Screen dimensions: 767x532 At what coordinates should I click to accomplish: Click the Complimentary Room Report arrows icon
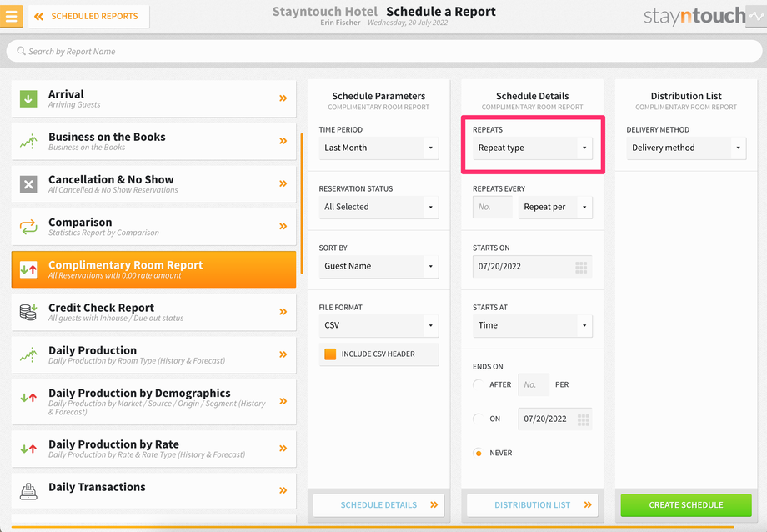[x=28, y=269]
